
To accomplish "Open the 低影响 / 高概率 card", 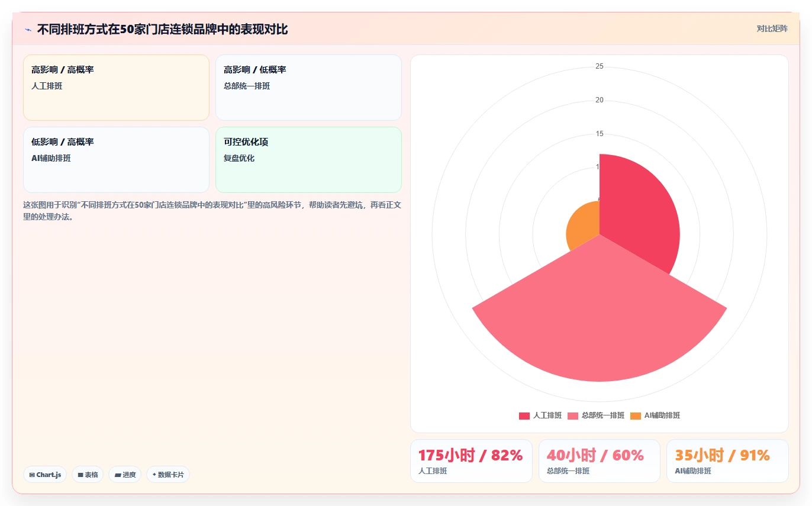I will pyautogui.click(x=116, y=160).
